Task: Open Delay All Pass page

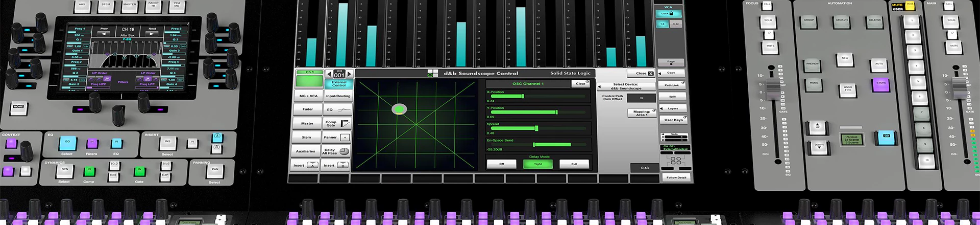Action: [337, 151]
